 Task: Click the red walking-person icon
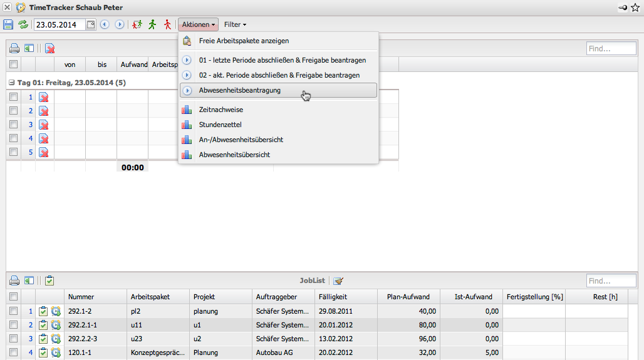click(167, 24)
